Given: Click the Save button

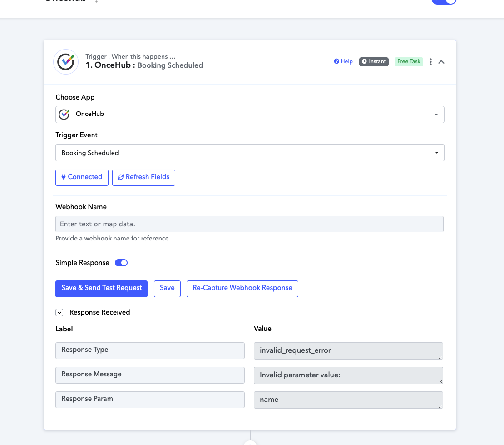Looking at the screenshot, I should tap(167, 289).
